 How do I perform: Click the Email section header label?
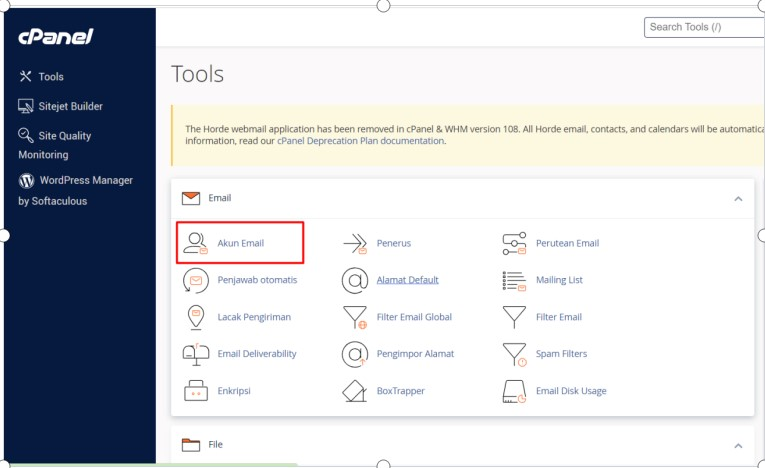coord(220,198)
